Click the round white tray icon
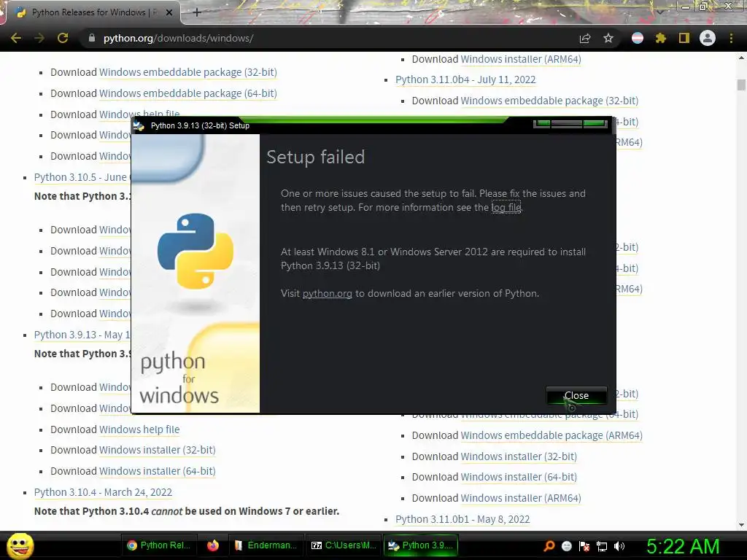 pos(566,546)
